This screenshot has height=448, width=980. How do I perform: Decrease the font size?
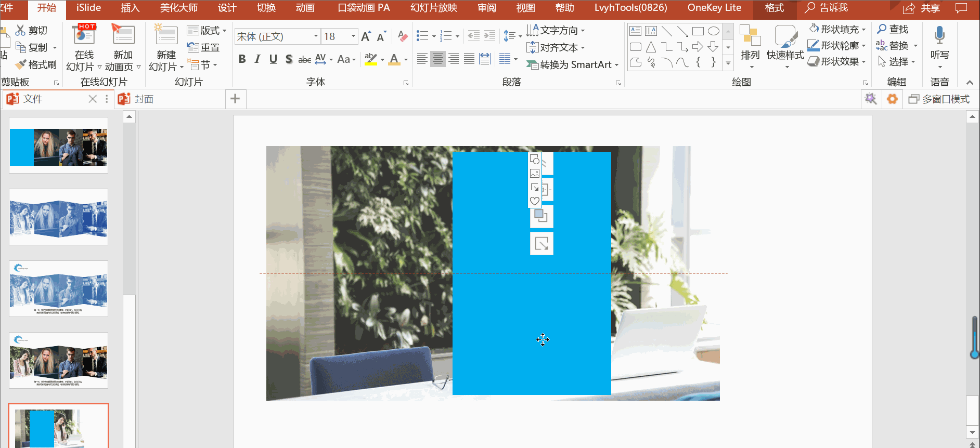pos(381,36)
